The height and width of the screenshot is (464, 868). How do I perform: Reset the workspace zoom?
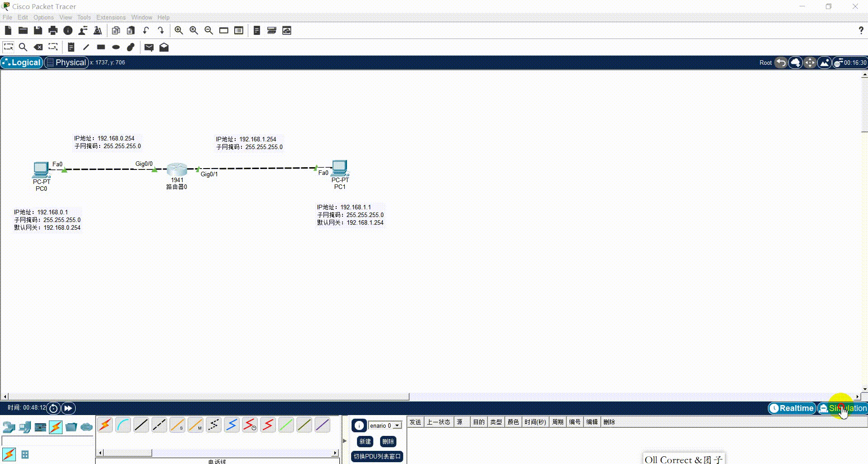(194, 30)
